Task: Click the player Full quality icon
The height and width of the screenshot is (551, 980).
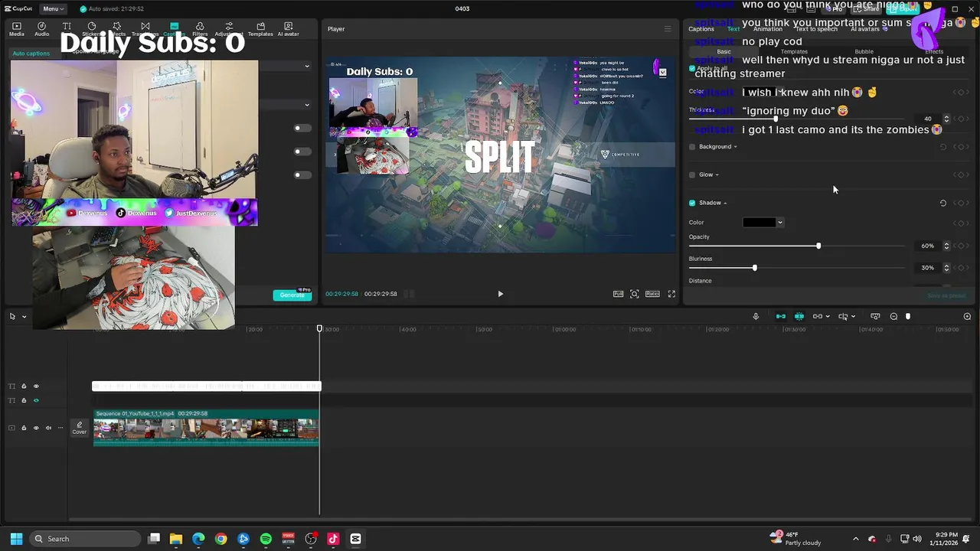Action: (x=618, y=294)
